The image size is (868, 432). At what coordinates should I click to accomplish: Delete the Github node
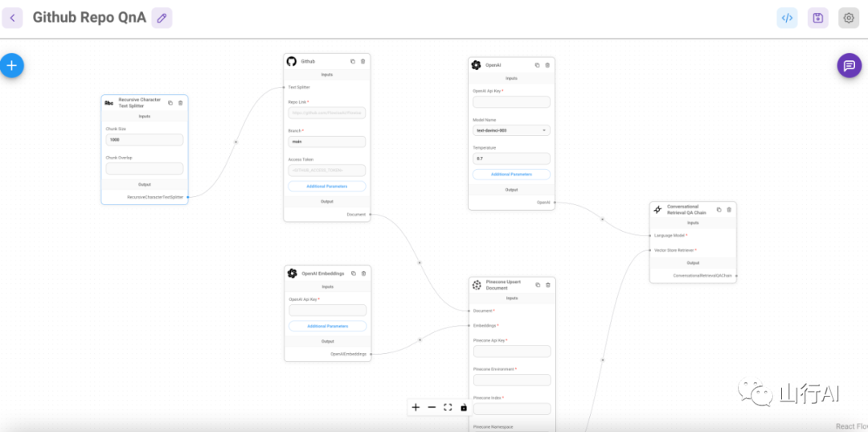(x=363, y=61)
